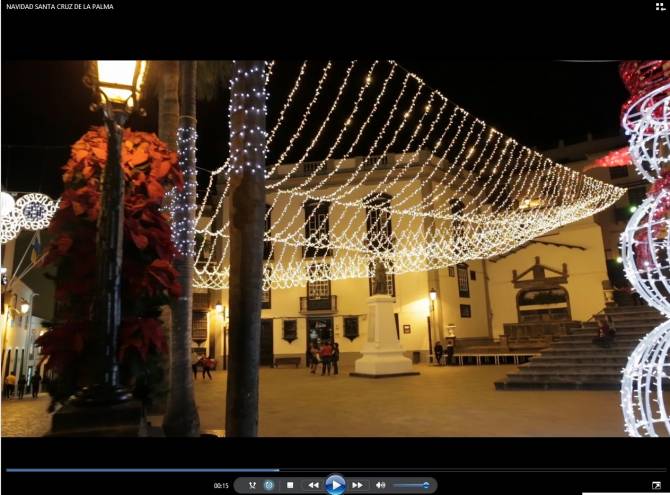Turn on shuffle mode
Viewport: 670px width, 495px height.
pos(252,485)
